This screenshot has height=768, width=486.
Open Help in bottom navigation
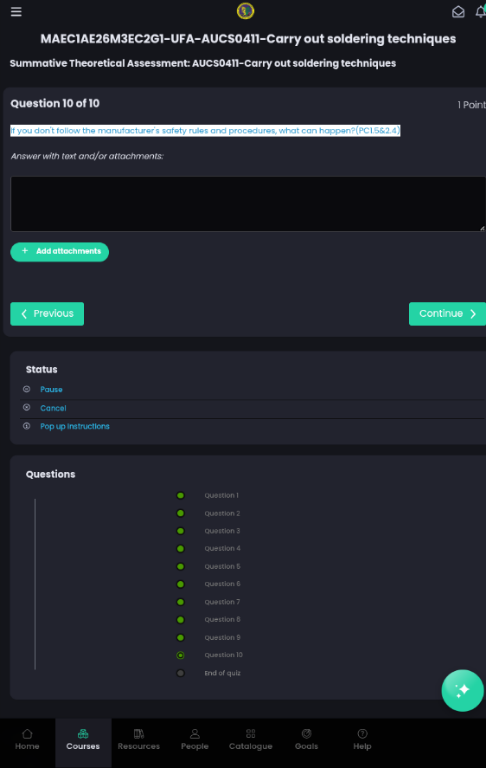[x=362, y=740]
